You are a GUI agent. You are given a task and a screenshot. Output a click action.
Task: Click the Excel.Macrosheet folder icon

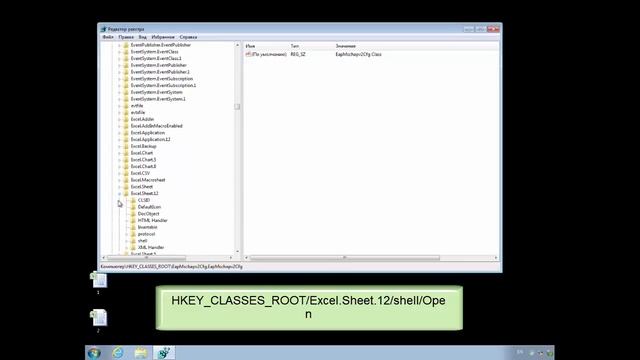pyautogui.click(x=126, y=180)
